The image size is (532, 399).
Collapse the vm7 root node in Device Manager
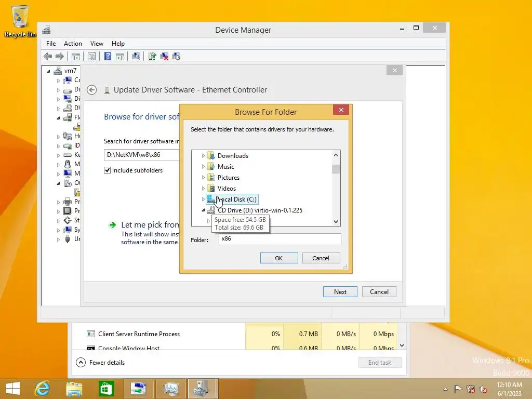coord(48,71)
